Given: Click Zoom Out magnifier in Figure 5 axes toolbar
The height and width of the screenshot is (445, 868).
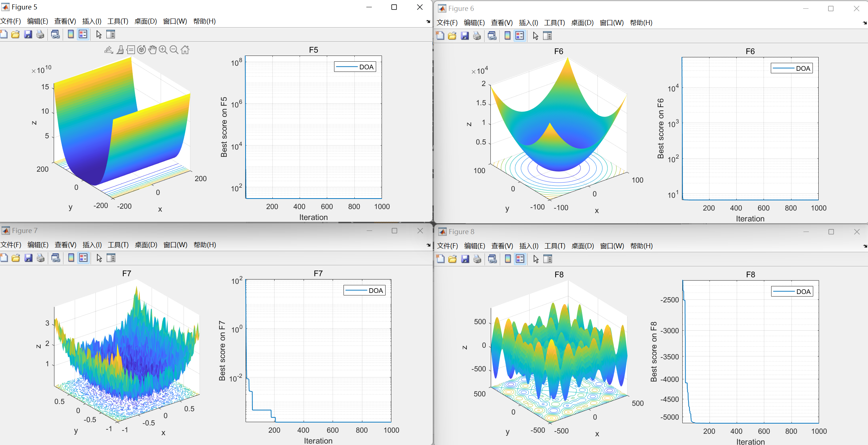Looking at the screenshot, I should coord(174,50).
